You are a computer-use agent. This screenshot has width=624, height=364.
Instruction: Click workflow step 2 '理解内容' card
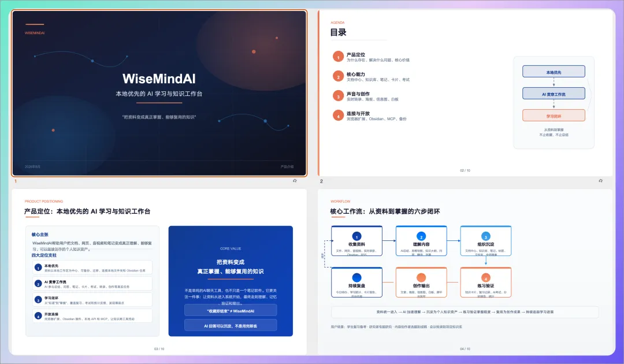coord(421,241)
